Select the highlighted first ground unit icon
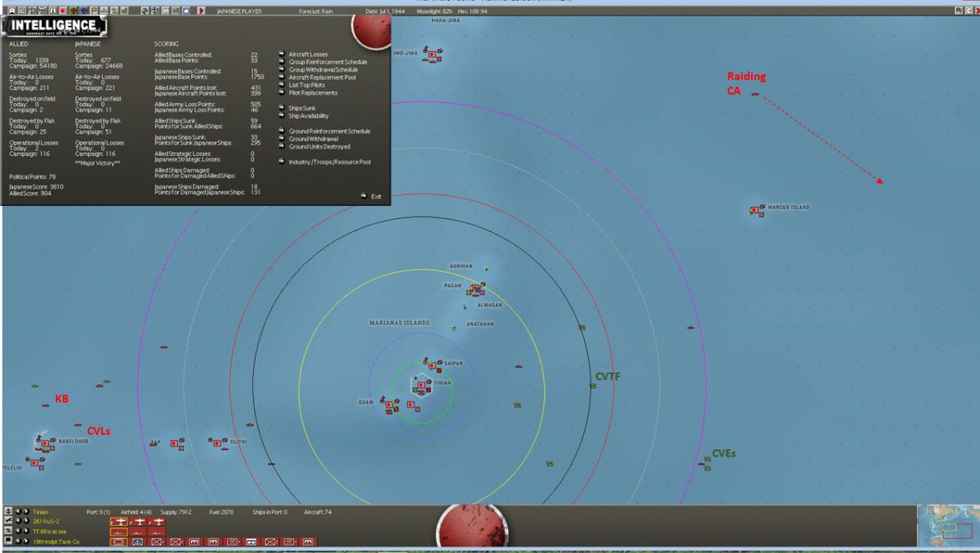The height and width of the screenshot is (553, 980). pos(119,542)
